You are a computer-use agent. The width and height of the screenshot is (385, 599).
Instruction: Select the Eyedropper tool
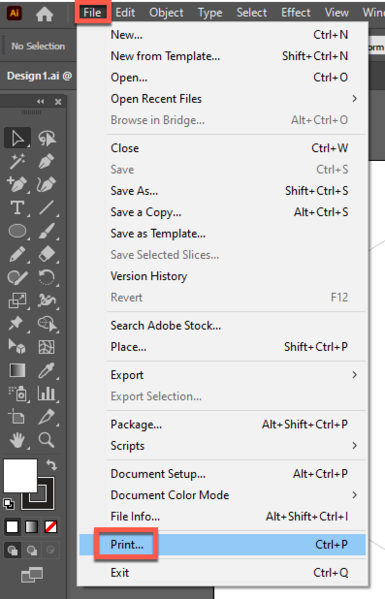tap(47, 370)
